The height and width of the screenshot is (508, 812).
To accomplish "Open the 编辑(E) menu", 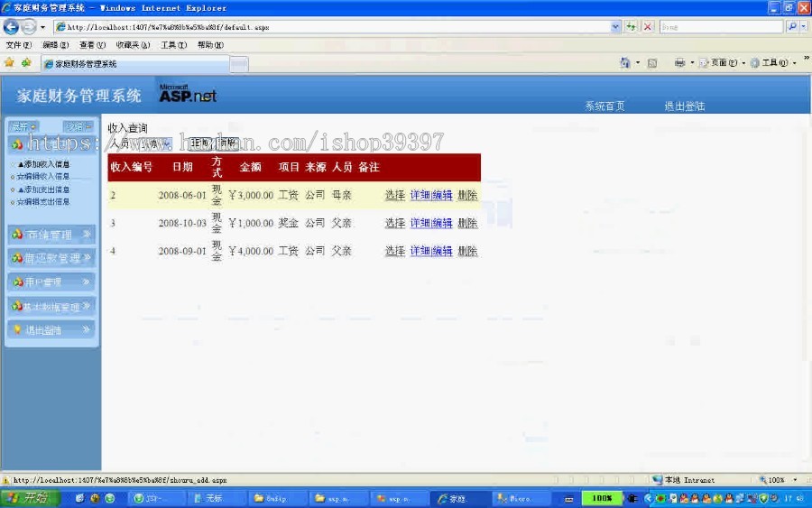I will [x=55, y=45].
